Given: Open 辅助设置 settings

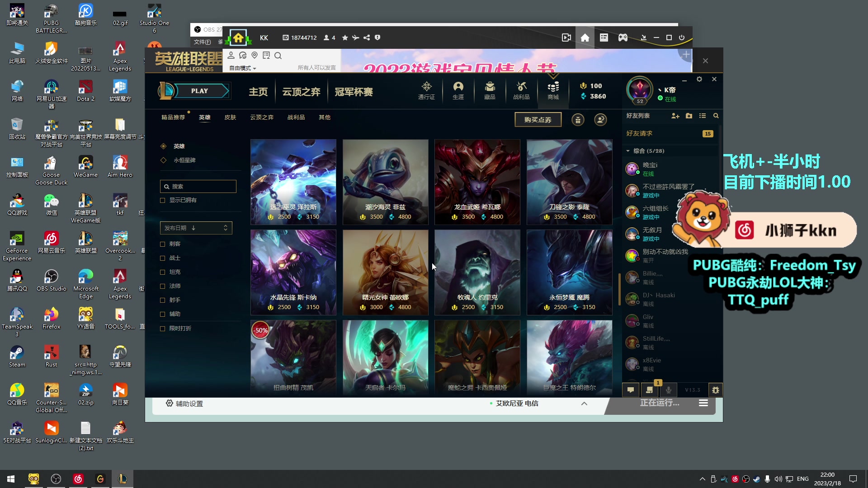Looking at the screenshot, I should click(x=184, y=404).
